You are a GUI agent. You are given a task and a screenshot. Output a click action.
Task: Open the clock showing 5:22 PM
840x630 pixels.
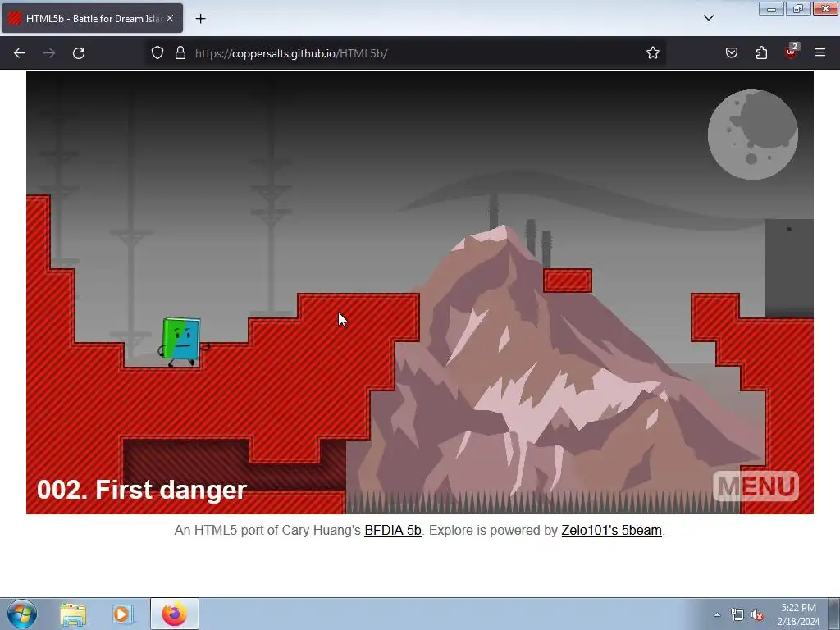[x=798, y=614]
